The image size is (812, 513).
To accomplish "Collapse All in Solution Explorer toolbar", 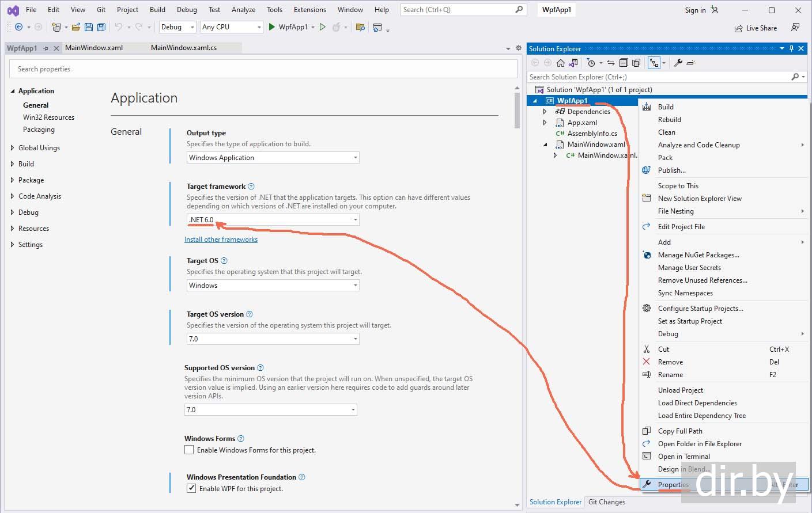I will 624,63.
